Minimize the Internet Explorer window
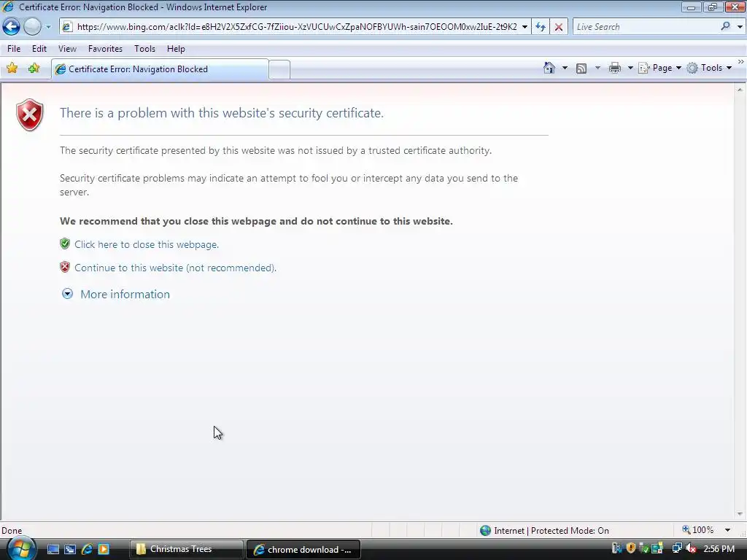 (691, 7)
